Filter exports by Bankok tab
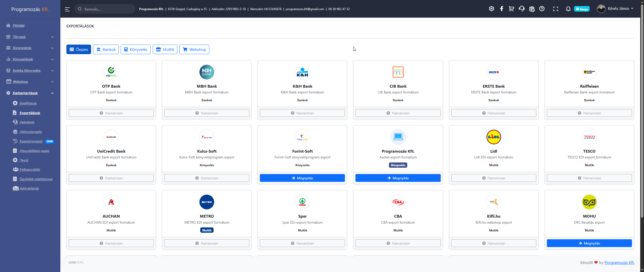644x272 pixels. (x=106, y=49)
